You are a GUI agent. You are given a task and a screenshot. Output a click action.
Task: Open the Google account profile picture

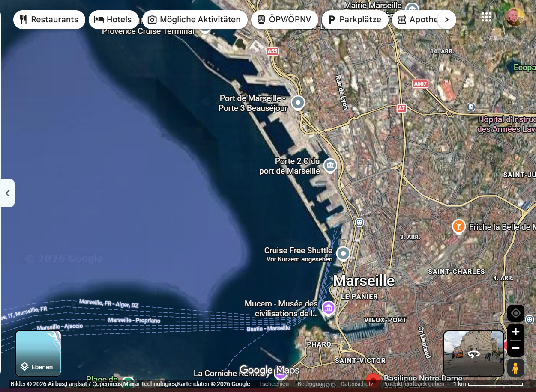tap(514, 17)
